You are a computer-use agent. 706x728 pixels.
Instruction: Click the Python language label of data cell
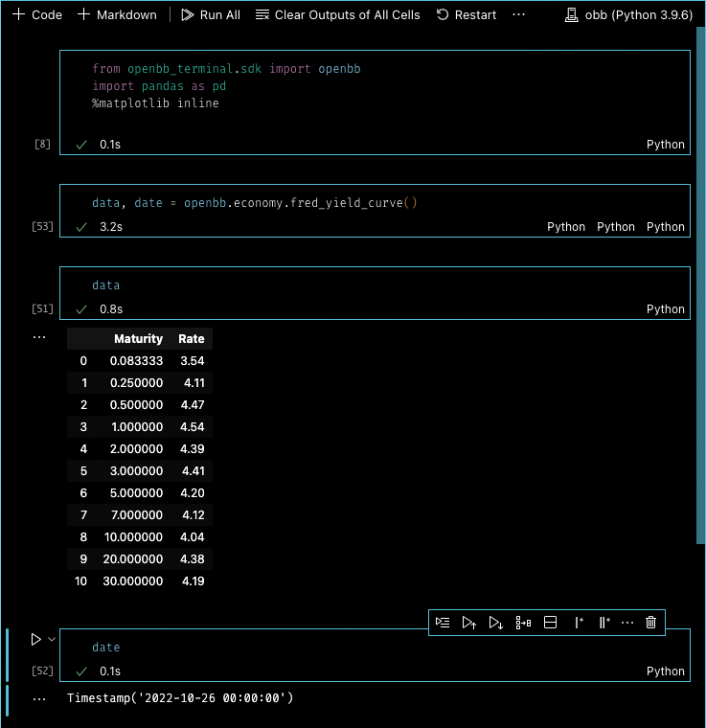[665, 309]
